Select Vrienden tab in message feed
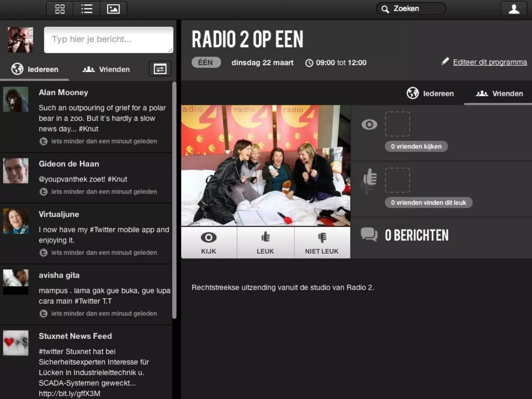Screen dimensions: 532x399 point(106,69)
